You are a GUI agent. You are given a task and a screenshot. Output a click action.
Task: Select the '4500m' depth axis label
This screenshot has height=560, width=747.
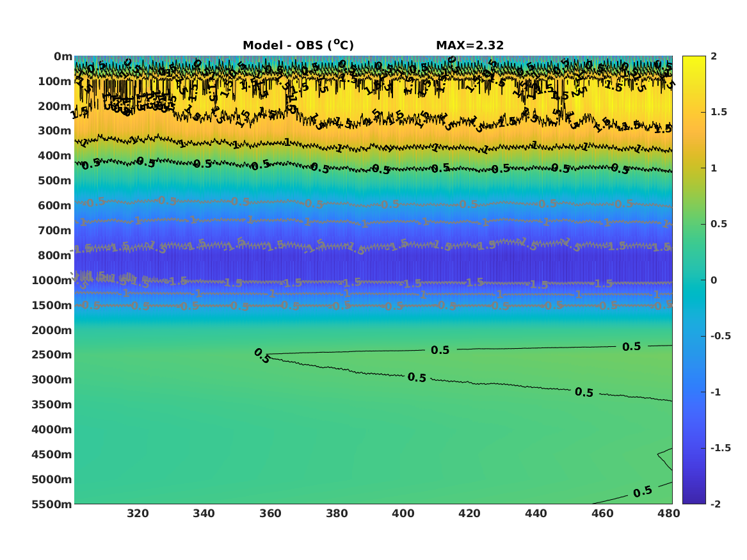(52, 454)
